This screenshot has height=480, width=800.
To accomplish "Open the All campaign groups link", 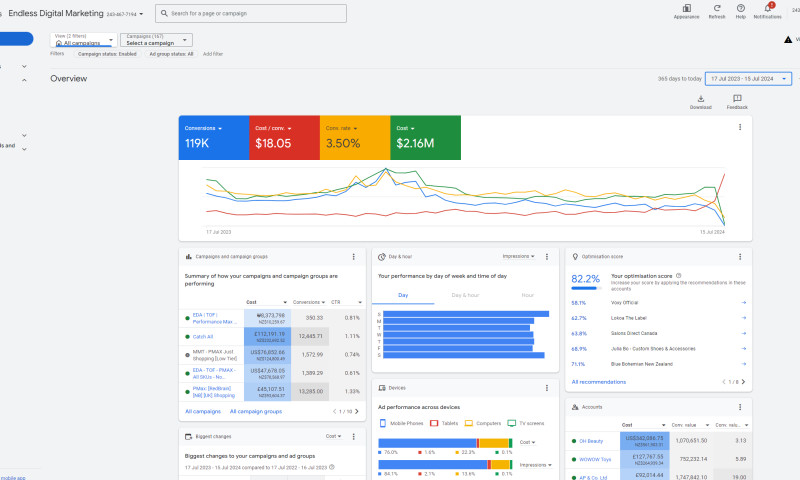I will [256, 411].
